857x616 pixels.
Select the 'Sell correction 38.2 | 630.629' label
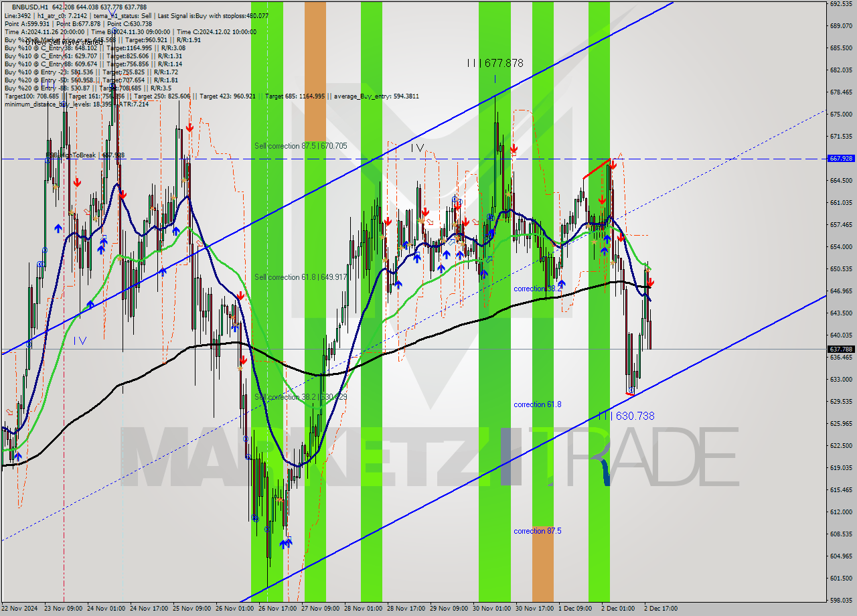(301, 397)
